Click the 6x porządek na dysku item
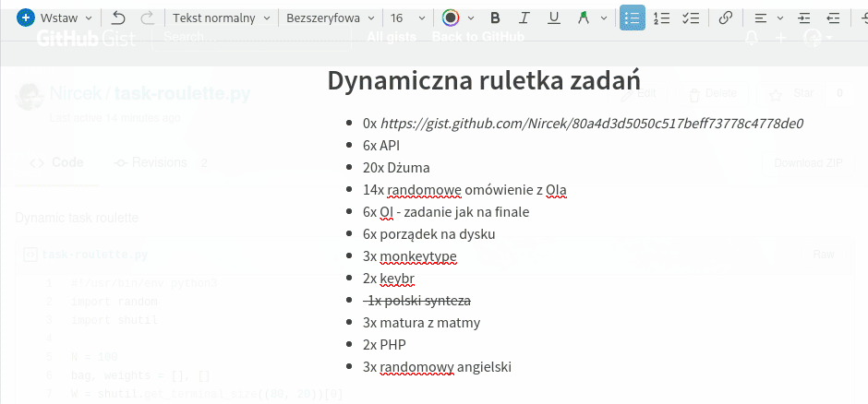This screenshot has width=868, height=404. tap(429, 233)
